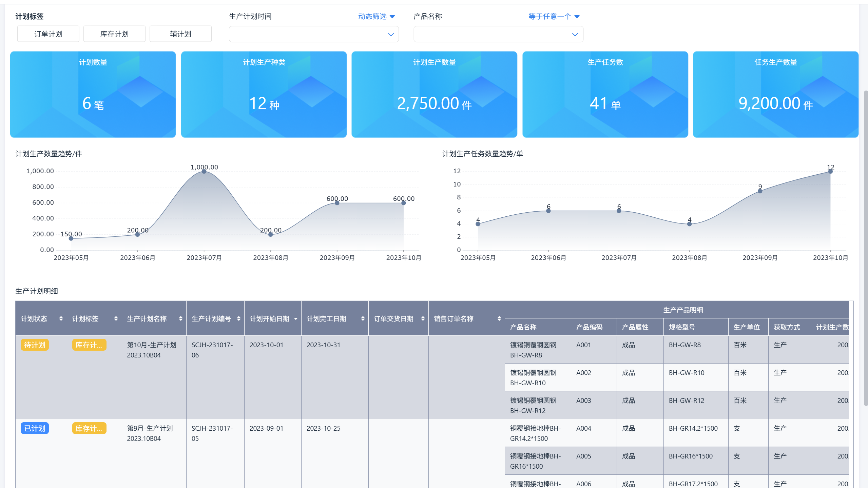Open the 动态筛选 filter mode dropdown
Viewport: 868px width, 488px height.
[377, 16]
